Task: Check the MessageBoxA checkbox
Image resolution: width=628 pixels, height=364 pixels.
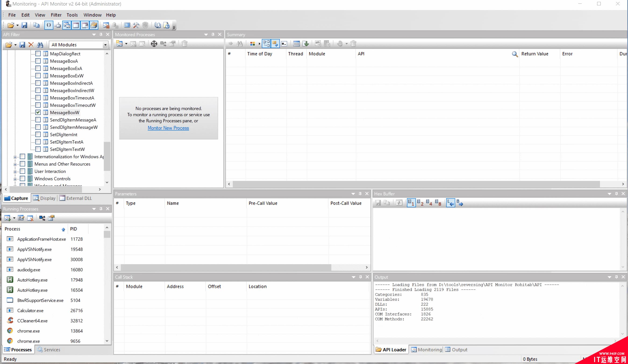Action: (38, 61)
